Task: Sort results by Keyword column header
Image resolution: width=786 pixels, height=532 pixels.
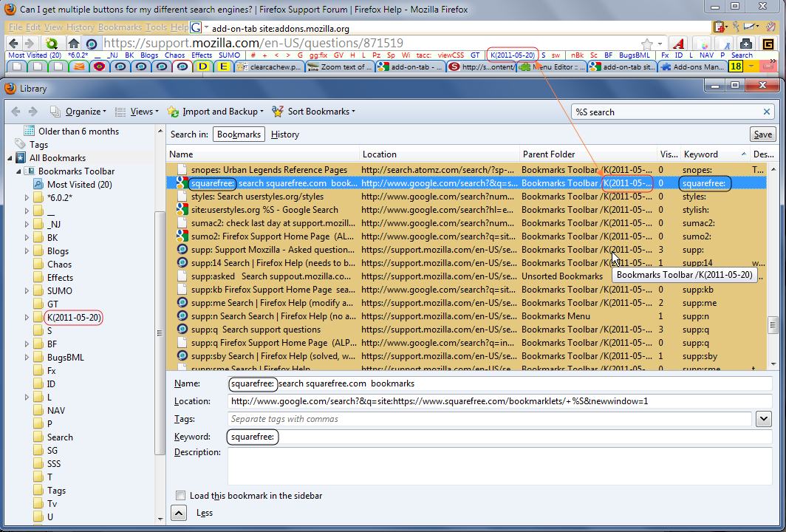Action: tap(715, 154)
